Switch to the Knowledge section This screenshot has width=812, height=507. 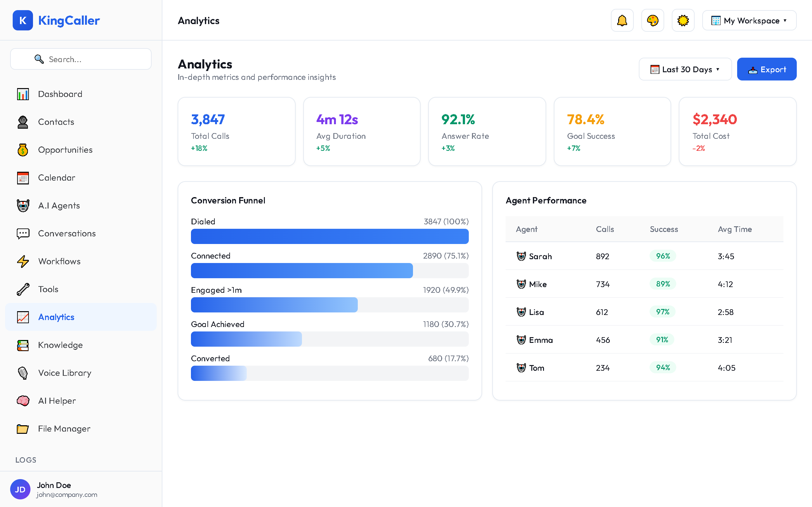tap(60, 345)
